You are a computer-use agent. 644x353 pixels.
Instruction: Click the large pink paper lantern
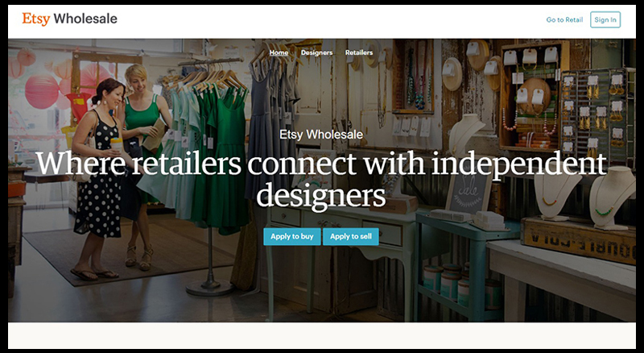click(x=42, y=91)
